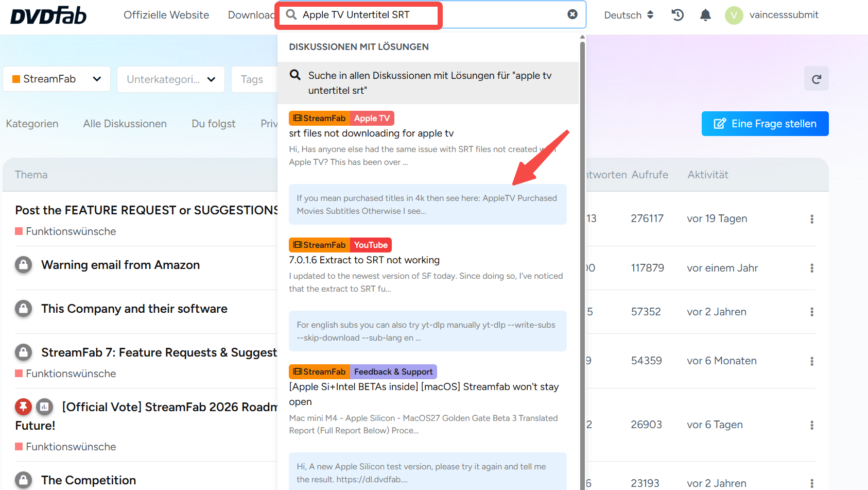Click the Thema column header

point(31,175)
